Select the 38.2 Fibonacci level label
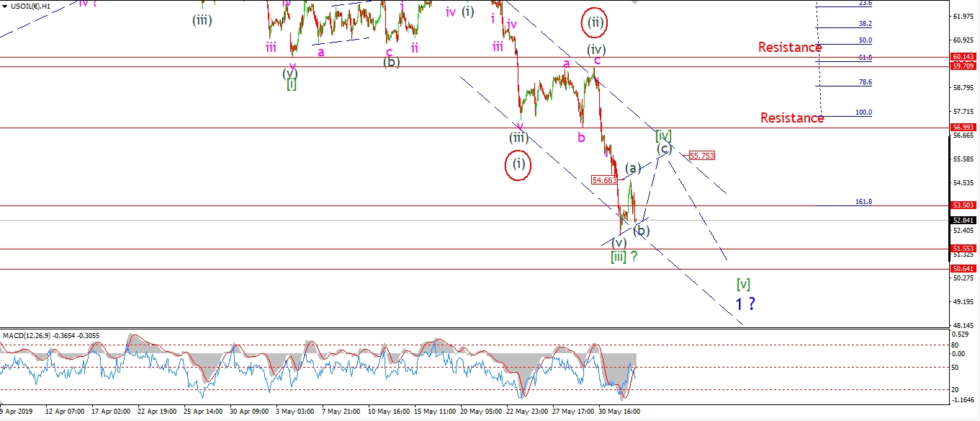This screenshot has width=980, height=421. point(866,23)
